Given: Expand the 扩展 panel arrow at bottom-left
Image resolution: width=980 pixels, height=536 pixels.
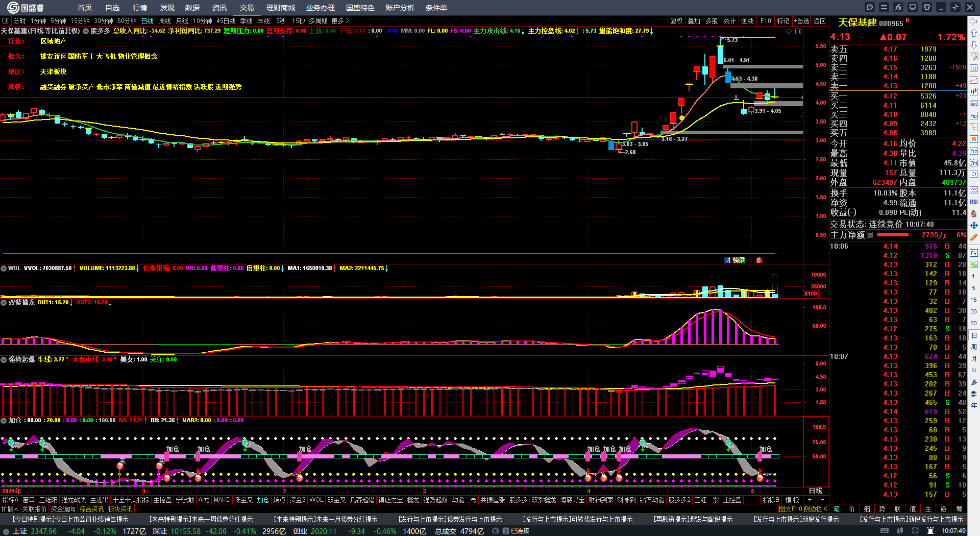Looking at the screenshot, I should click(10, 509).
